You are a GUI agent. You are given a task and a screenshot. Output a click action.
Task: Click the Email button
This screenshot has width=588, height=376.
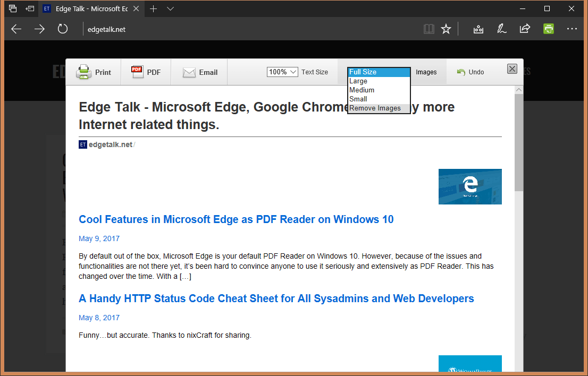[200, 72]
